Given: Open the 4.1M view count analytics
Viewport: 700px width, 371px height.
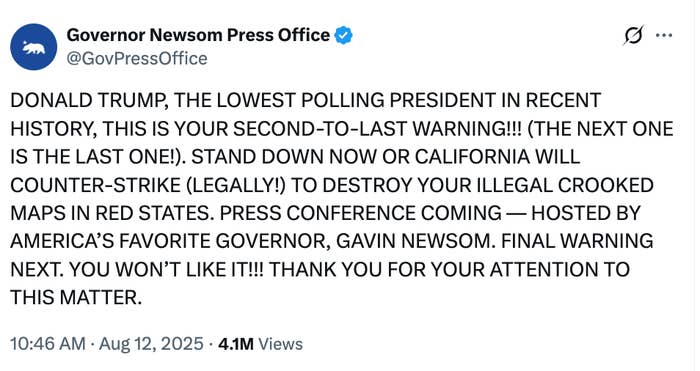Looking at the screenshot, I should (235, 344).
